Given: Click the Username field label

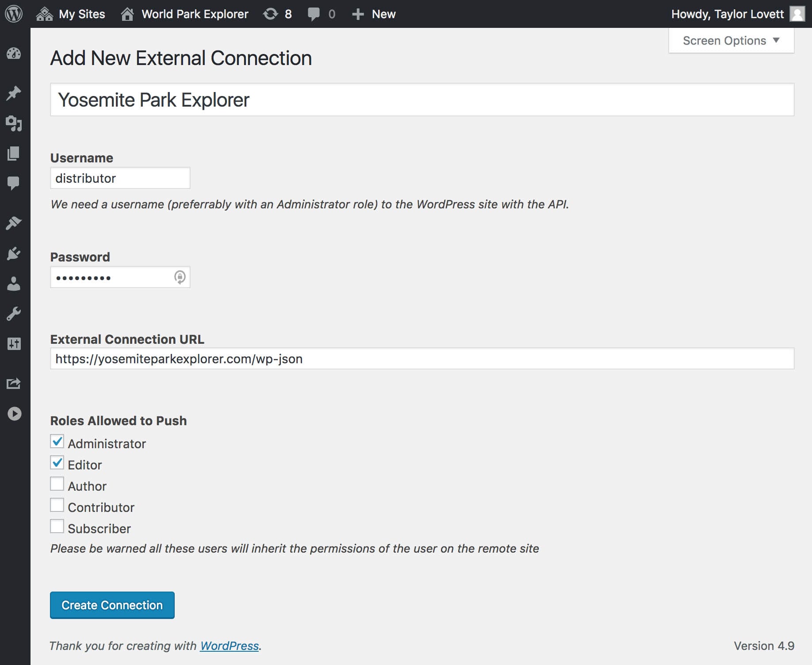Looking at the screenshot, I should click(x=82, y=158).
